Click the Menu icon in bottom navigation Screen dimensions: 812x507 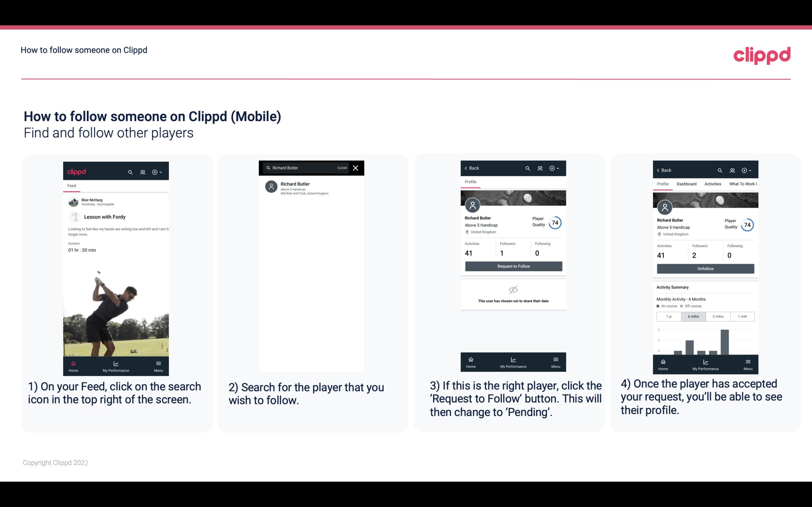click(x=158, y=363)
